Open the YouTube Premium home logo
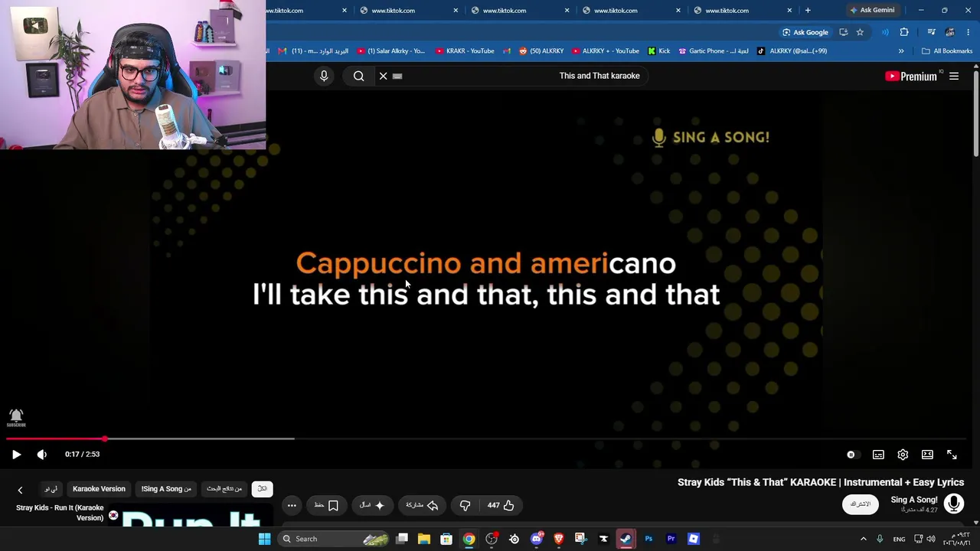This screenshot has height=551, width=980. coord(911,76)
